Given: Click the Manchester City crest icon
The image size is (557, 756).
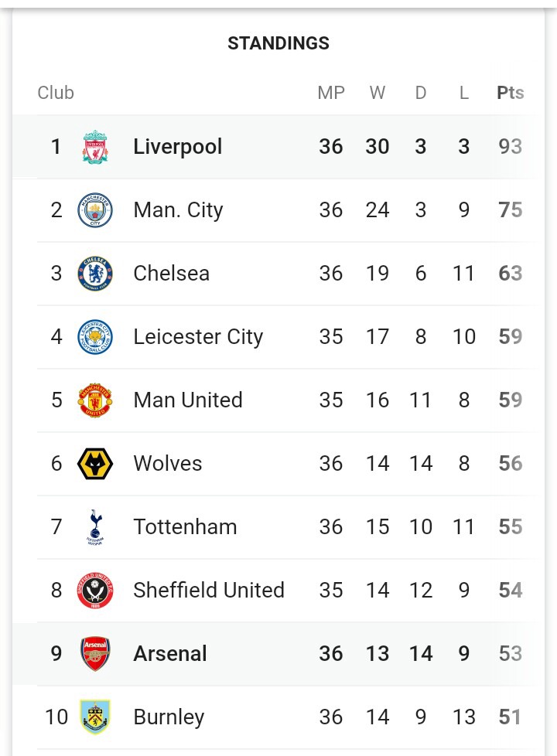Looking at the screenshot, I should click(95, 210).
